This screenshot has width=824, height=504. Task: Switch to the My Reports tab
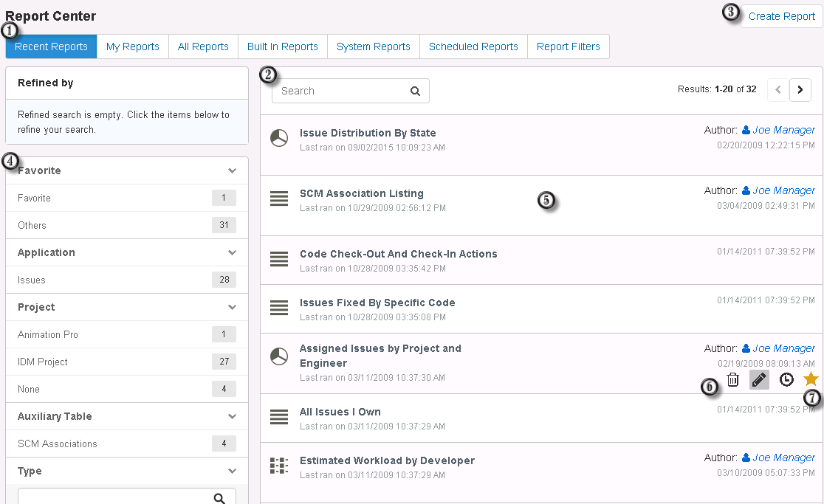(133, 46)
